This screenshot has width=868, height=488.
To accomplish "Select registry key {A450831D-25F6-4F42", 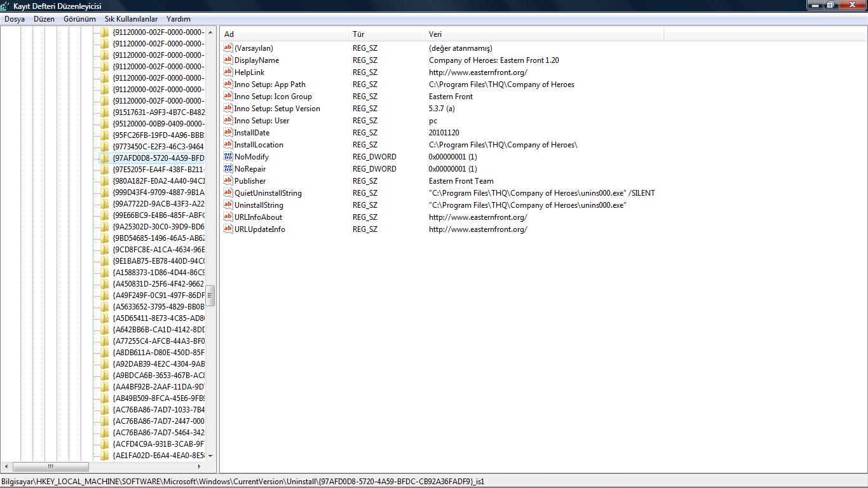I will [x=158, y=283].
